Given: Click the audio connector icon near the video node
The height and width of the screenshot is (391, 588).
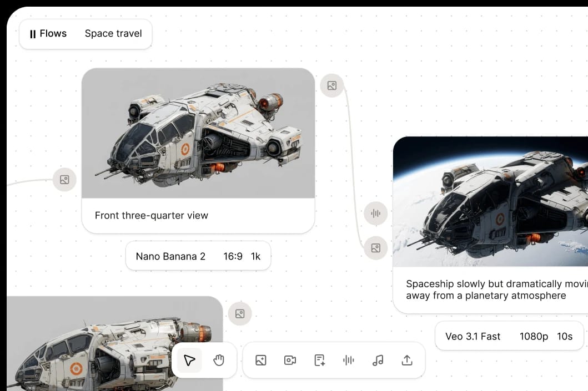Looking at the screenshot, I should [x=376, y=213].
